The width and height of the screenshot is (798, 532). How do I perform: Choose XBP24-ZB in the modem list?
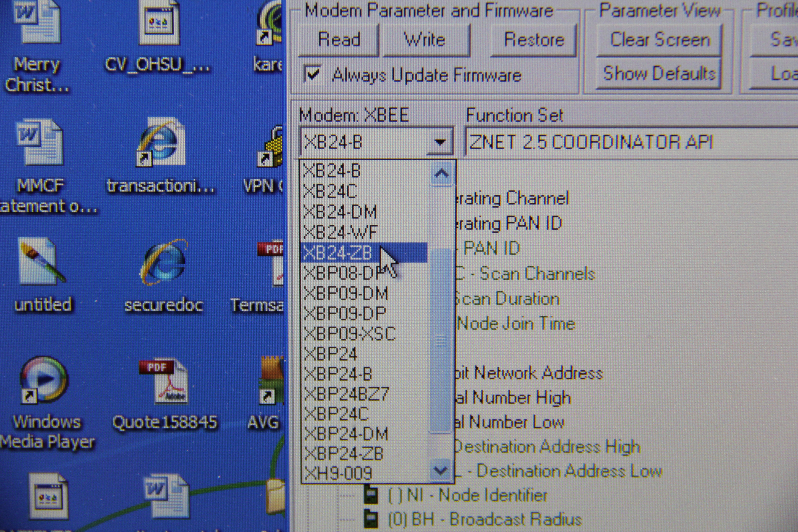pos(364,454)
